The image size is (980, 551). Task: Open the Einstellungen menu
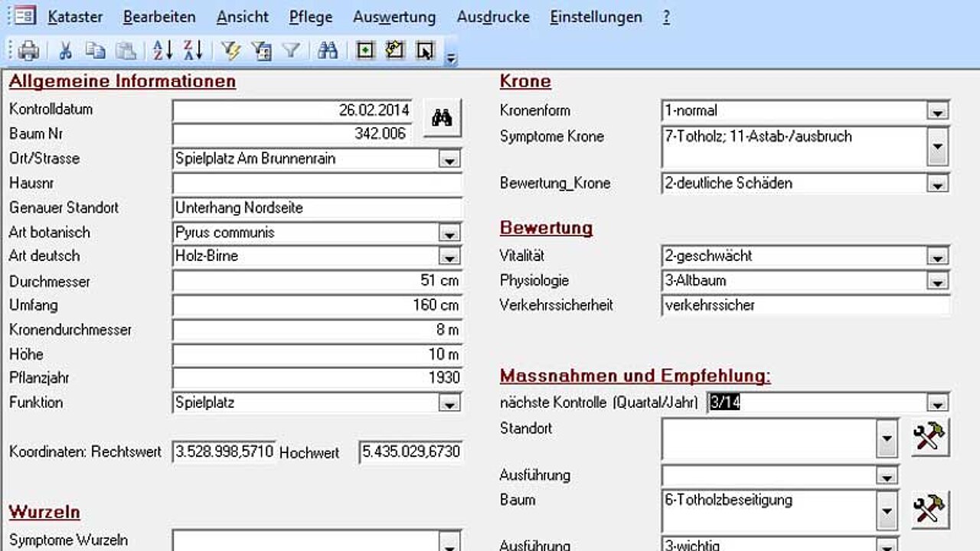tap(596, 17)
